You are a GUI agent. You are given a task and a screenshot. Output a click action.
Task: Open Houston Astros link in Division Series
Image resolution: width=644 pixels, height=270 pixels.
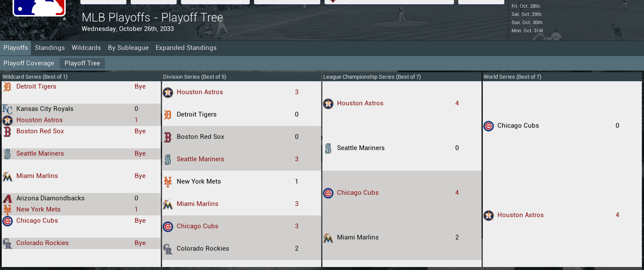point(200,92)
